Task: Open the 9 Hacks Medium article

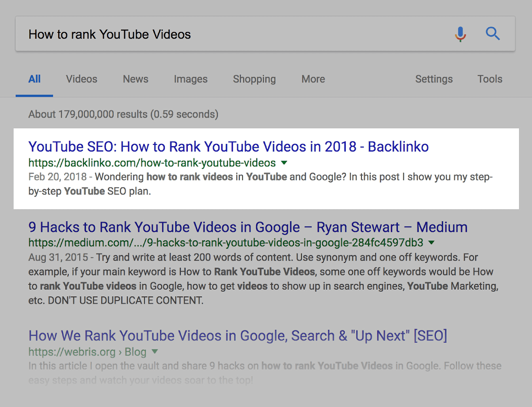Action: point(247,227)
